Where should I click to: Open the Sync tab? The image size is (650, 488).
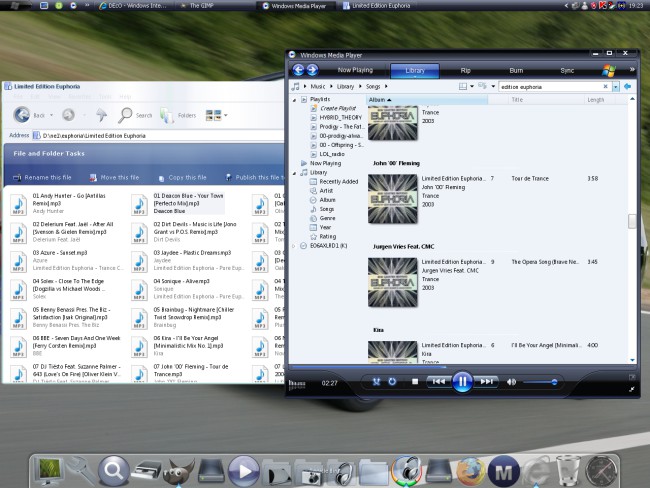(x=567, y=70)
